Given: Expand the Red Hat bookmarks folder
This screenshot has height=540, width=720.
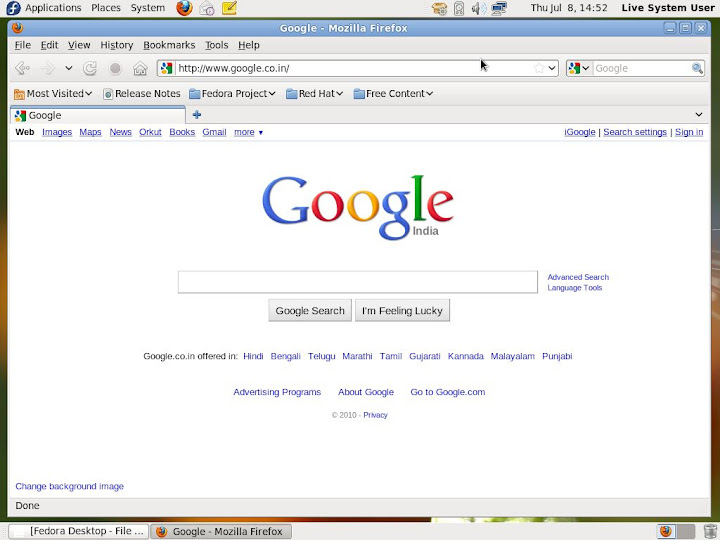Looking at the screenshot, I should pyautogui.click(x=315, y=94).
